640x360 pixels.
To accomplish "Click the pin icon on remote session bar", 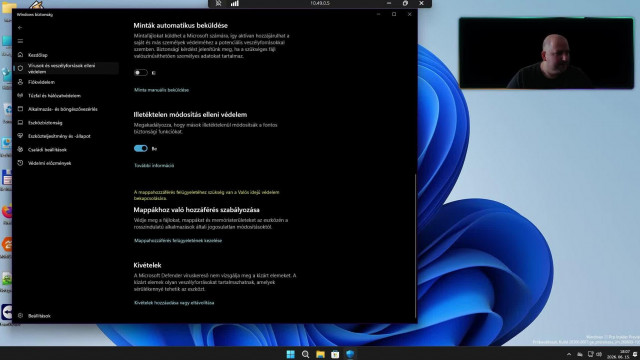I will pos(218,3).
